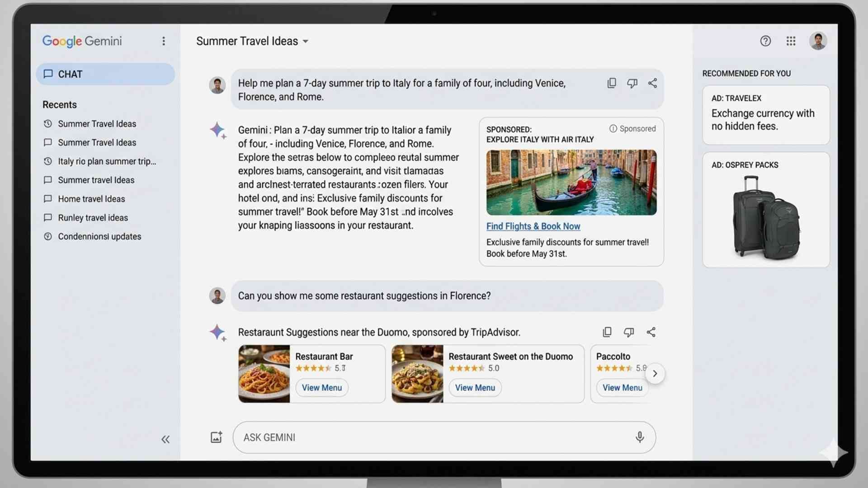Viewport: 868px width, 488px height.
Task: Open the Osprey Packs luggage ad
Action: [766, 210]
